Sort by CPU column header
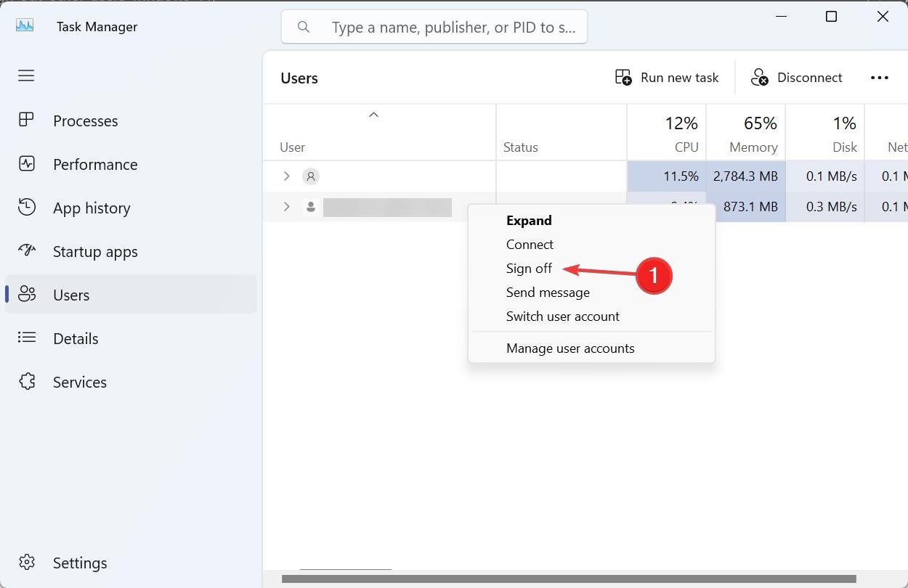Screen dimensions: 908x588 coord(666,133)
